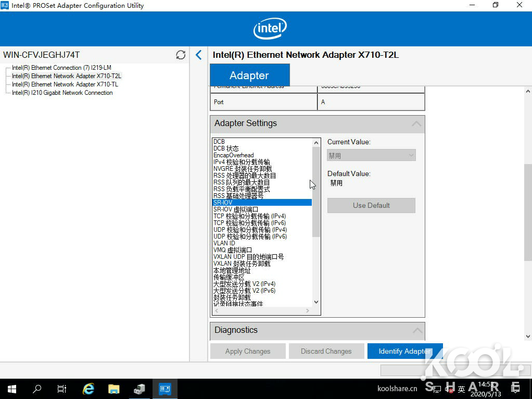The height and width of the screenshot is (399, 532).
Task: Click settings list horizontal scroll-right arrow
Action: [308, 311]
